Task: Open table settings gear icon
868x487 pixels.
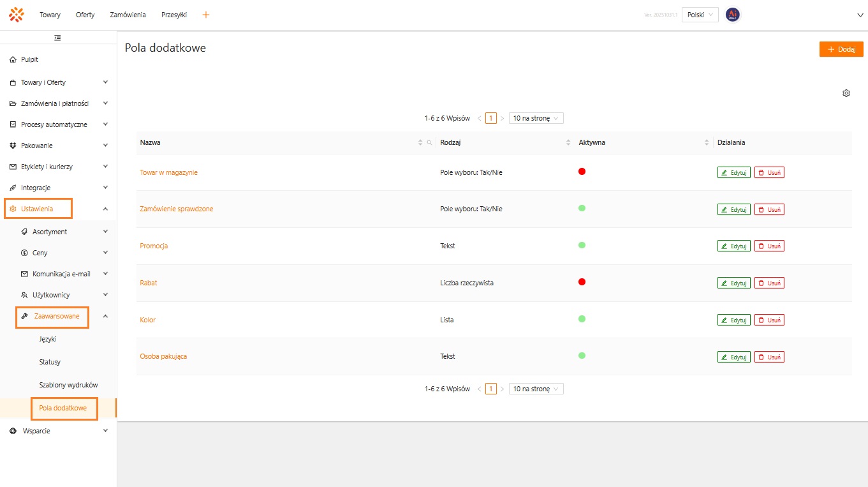Action: point(846,93)
